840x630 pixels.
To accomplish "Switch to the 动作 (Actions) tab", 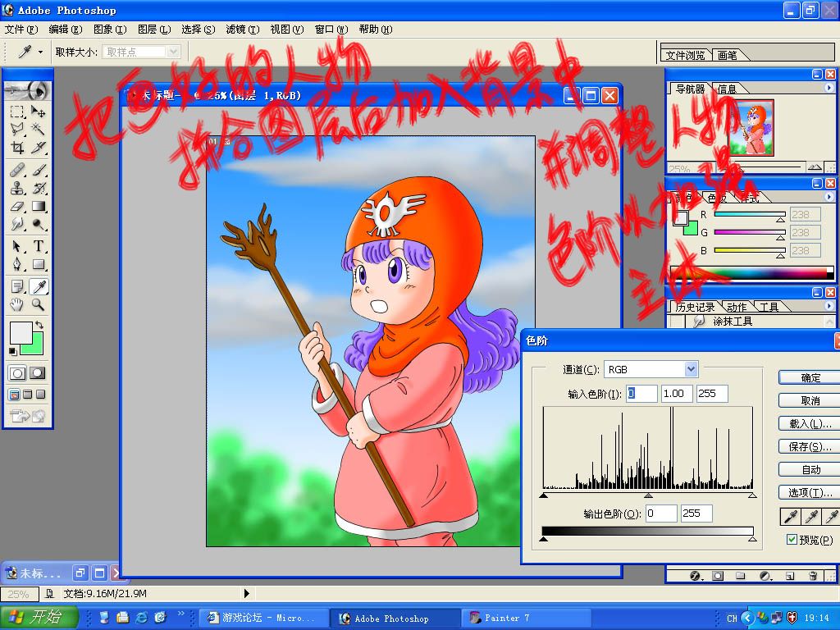I will tap(737, 307).
